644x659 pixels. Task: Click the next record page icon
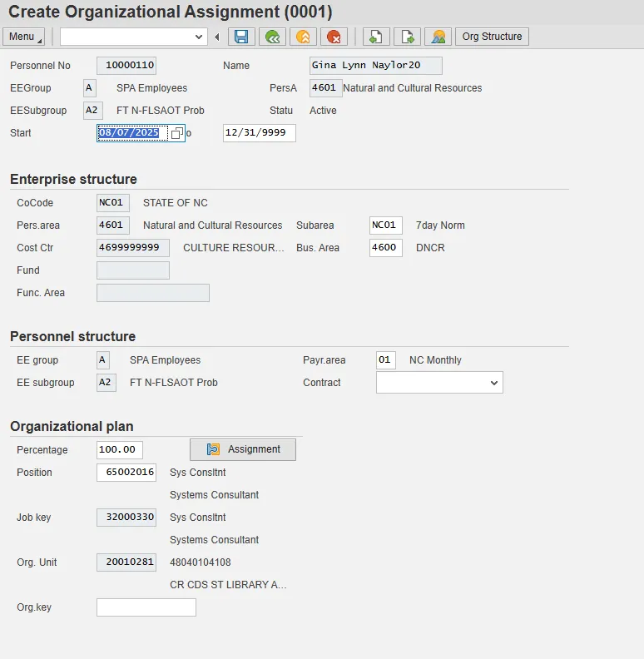point(407,37)
